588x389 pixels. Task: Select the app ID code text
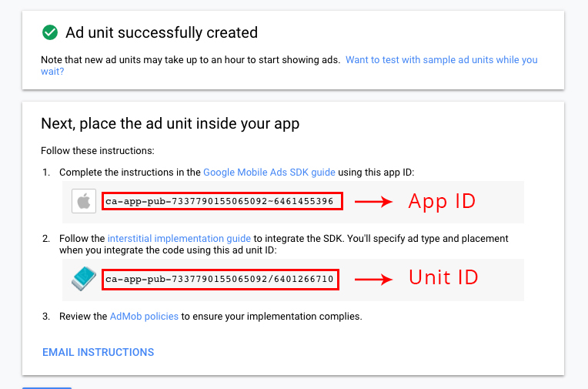coord(219,201)
